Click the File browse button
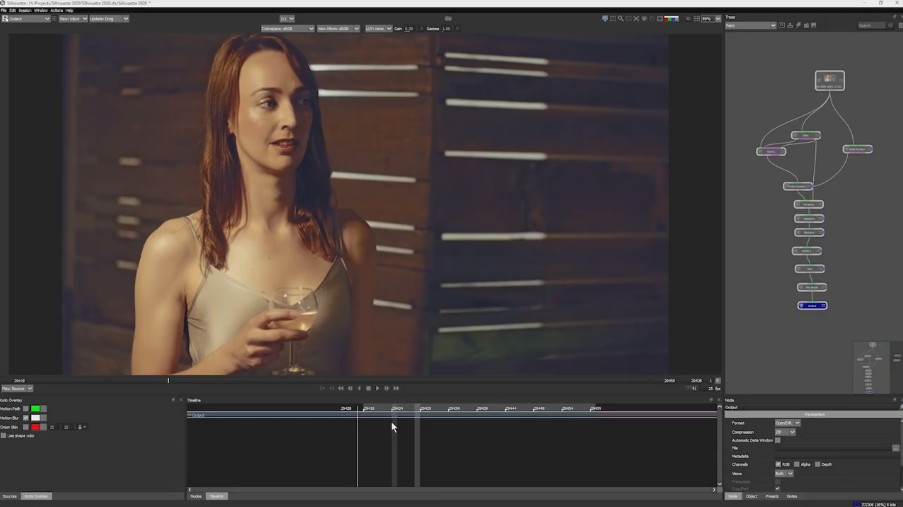The height and width of the screenshot is (507, 903). [896, 448]
